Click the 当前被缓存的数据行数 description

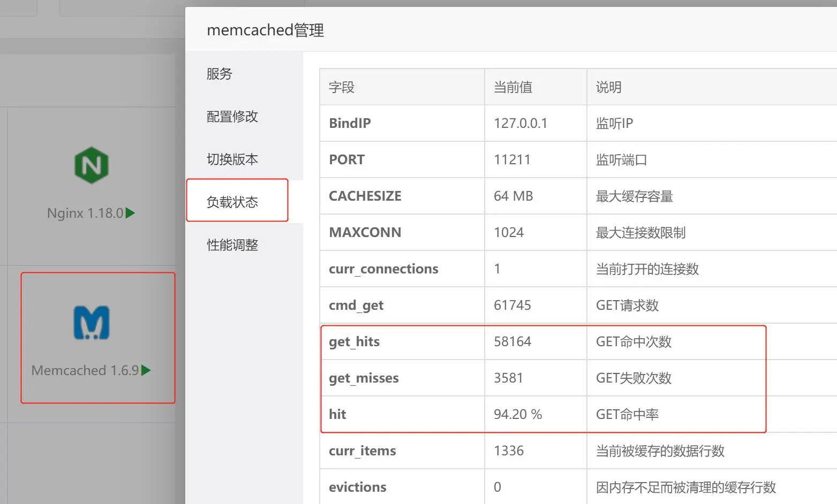[x=660, y=450]
